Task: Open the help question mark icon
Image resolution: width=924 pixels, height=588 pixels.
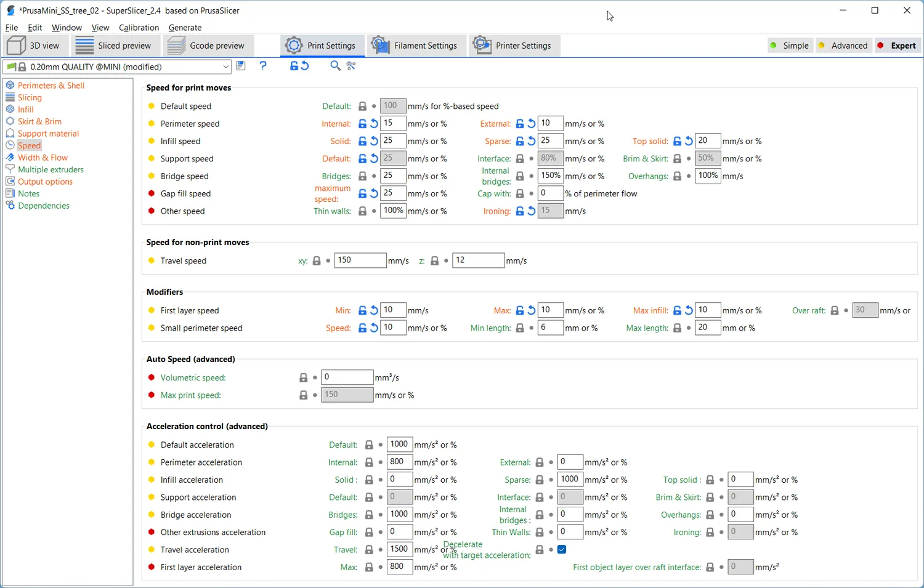Action: [263, 66]
